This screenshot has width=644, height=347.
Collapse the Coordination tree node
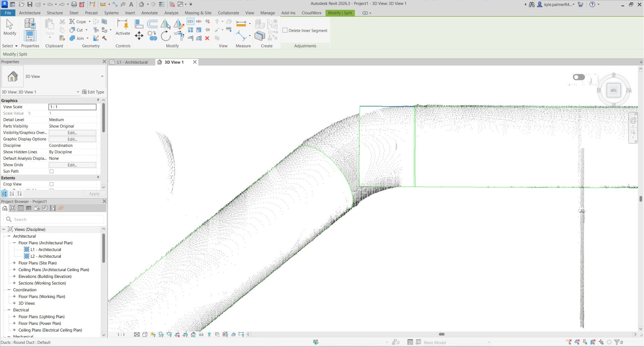coord(9,290)
